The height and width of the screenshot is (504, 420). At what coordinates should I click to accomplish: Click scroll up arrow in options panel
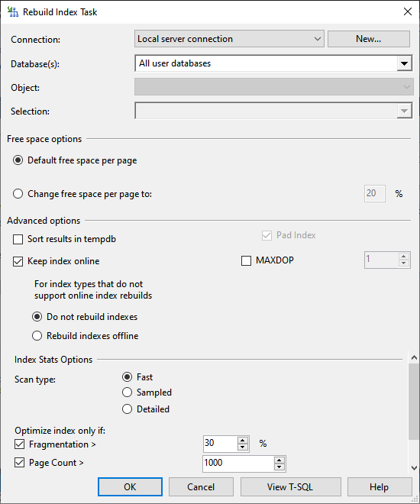pyautogui.click(x=414, y=357)
